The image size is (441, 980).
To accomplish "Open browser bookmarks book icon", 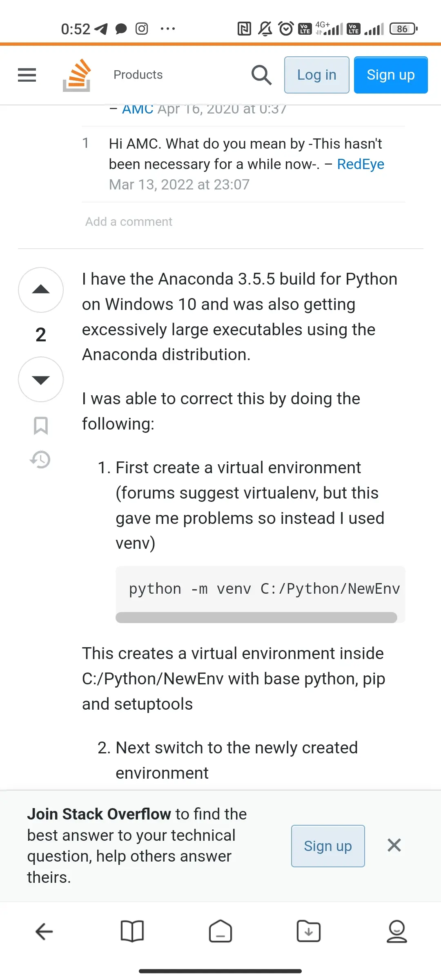I will point(132,931).
